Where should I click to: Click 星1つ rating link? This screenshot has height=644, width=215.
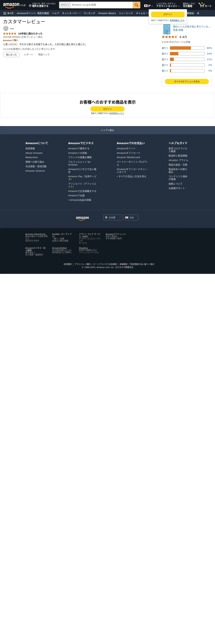point(165,71)
